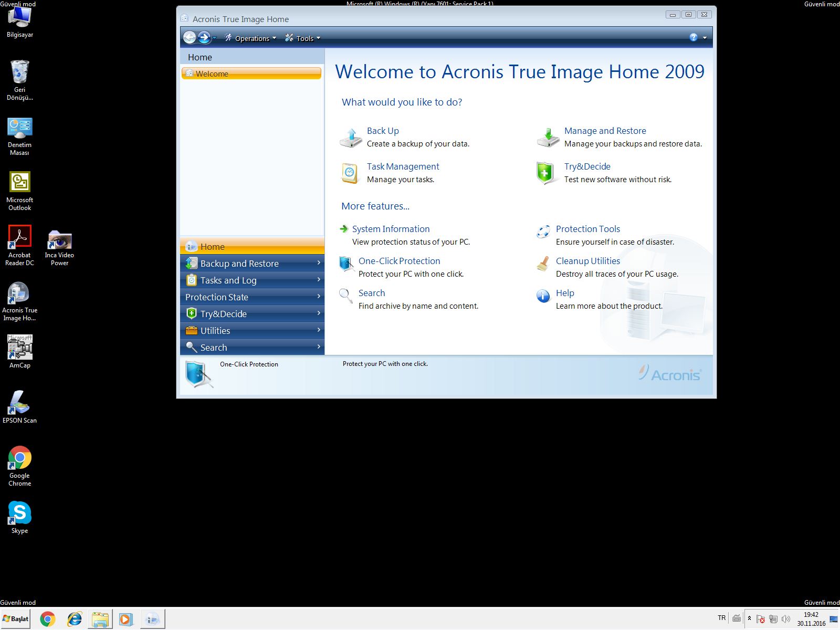
Task: Expand the Utilities chevron
Action: coord(319,330)
